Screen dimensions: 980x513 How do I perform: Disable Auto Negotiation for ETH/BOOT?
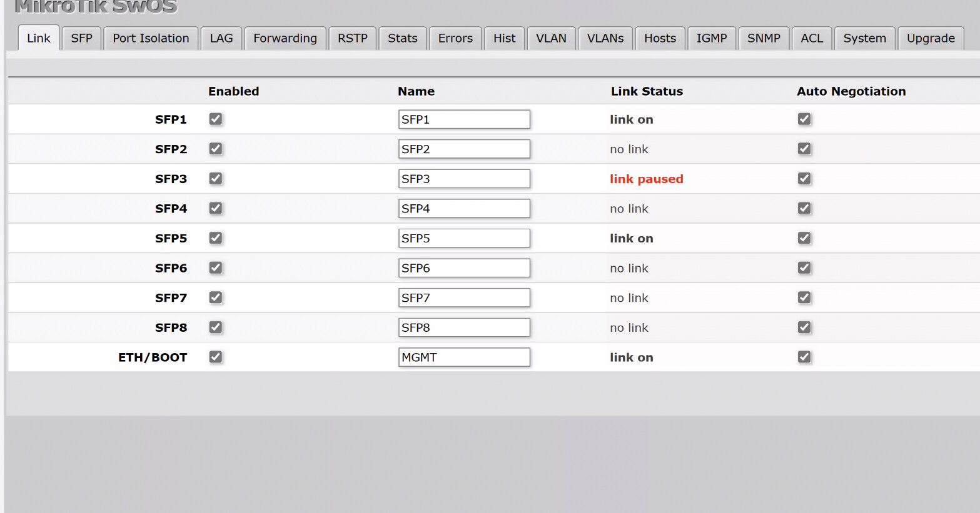click(804, 357)
